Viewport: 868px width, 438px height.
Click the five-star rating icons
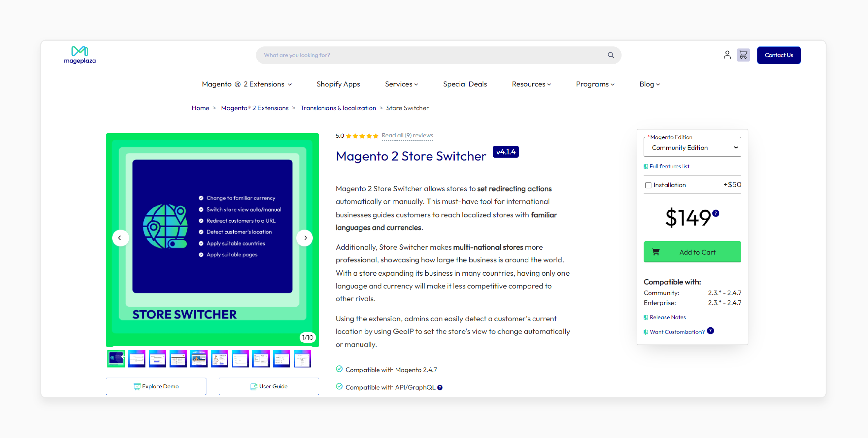[x=362, y=136]
